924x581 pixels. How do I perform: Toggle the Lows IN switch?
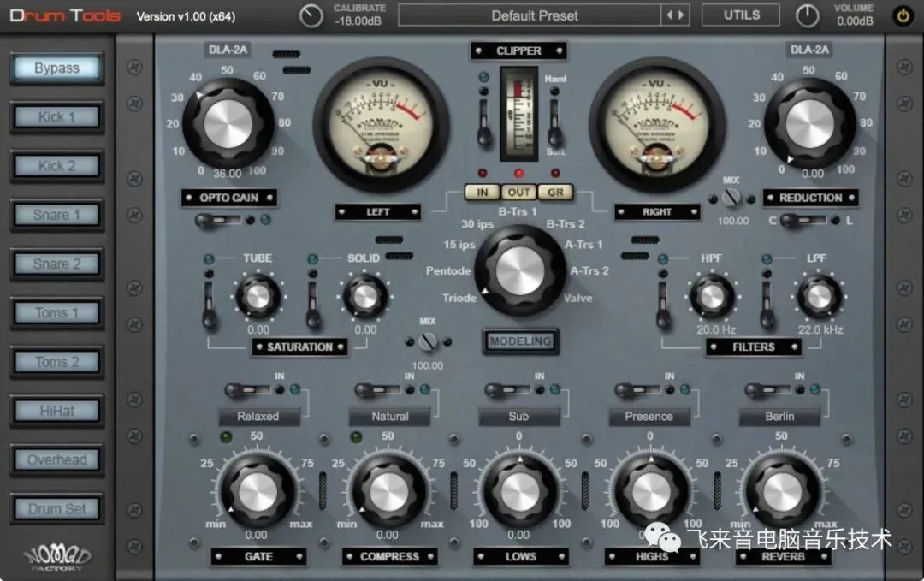pos(508,390)
